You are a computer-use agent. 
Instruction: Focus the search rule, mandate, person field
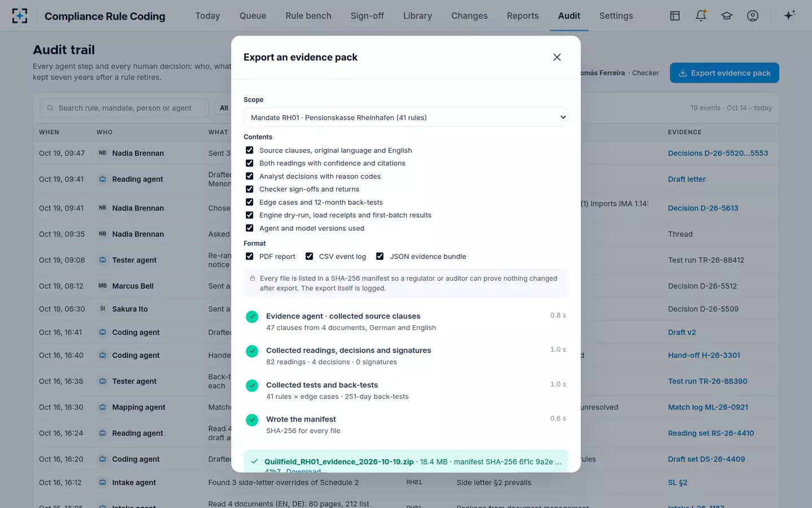point(124,108)
